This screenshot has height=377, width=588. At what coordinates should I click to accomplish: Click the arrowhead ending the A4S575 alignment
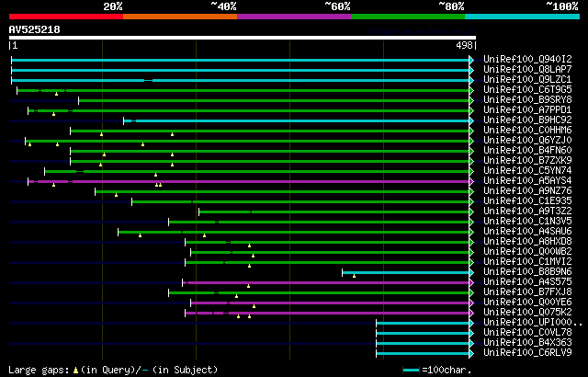[x=471, y=282]
